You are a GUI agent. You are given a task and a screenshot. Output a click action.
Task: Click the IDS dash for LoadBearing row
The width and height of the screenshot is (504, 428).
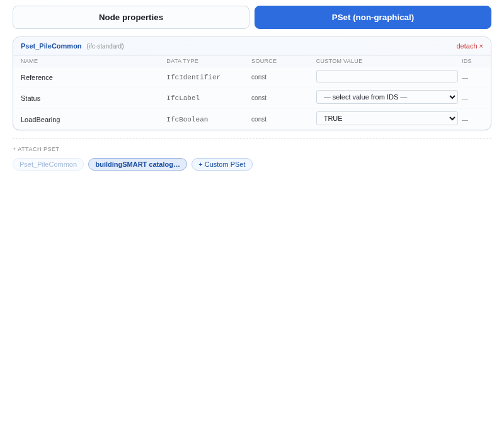[465, 120]
